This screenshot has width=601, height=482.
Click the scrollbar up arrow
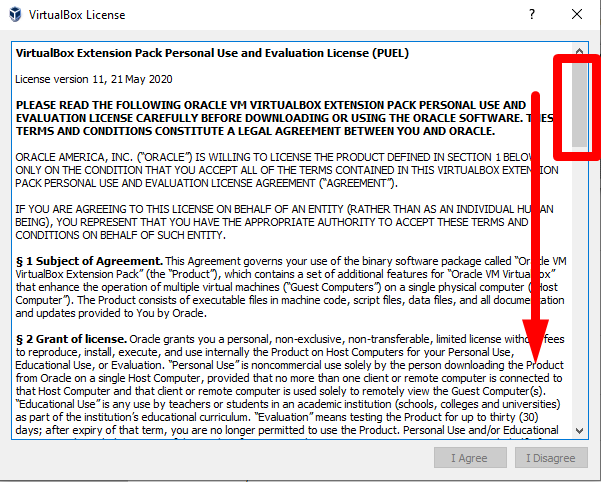(580, 51)
